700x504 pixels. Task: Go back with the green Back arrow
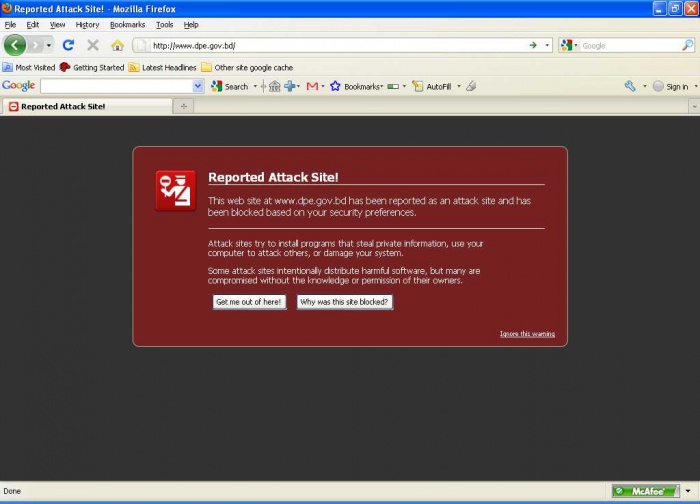click(x=15, y=45)
